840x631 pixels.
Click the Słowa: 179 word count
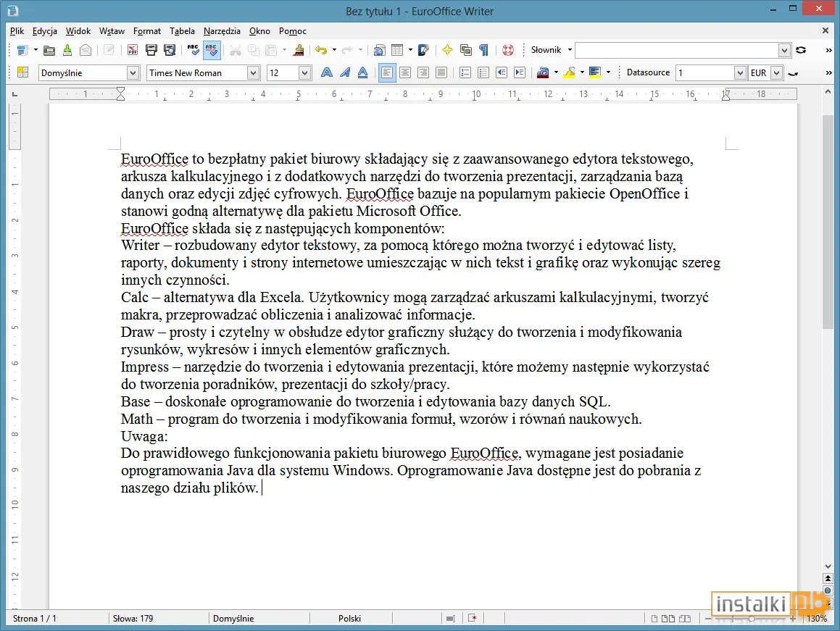click(x=133, y=618)
